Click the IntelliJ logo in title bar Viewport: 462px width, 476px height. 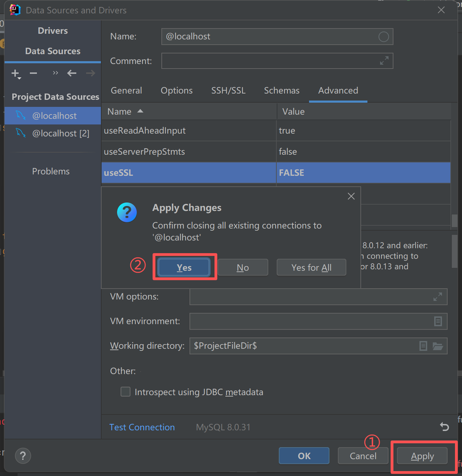(15, 10)
